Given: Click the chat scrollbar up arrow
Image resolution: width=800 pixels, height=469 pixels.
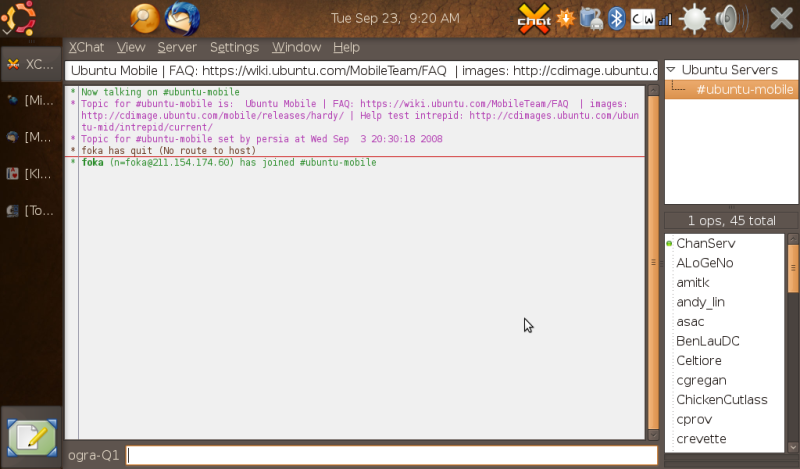Looking at the screenshot, I should tap(653, 91).
